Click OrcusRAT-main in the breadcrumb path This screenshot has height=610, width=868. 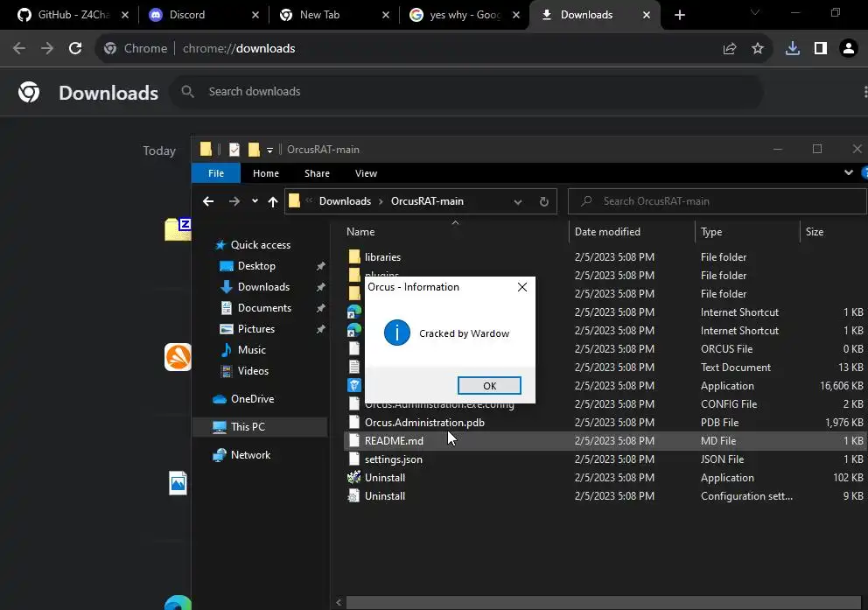tap(427, 201)
